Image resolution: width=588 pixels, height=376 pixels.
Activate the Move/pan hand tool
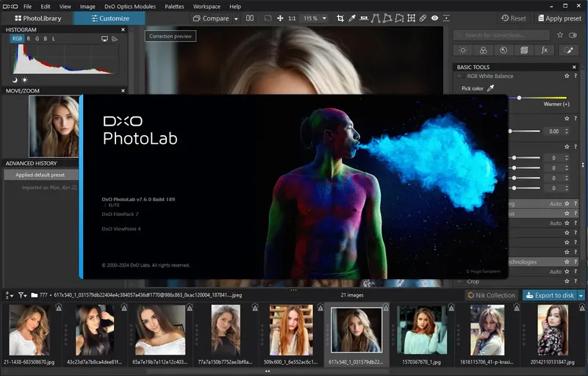coord(279,18)
